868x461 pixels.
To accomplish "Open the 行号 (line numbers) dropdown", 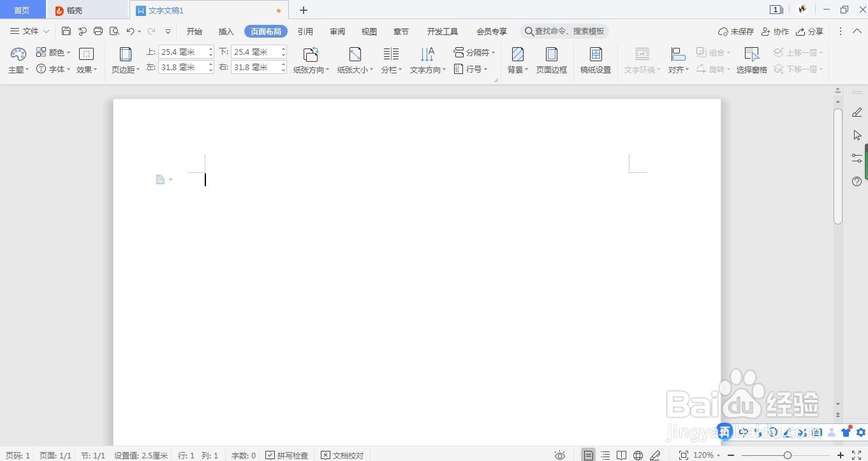I will pos(473,69).
